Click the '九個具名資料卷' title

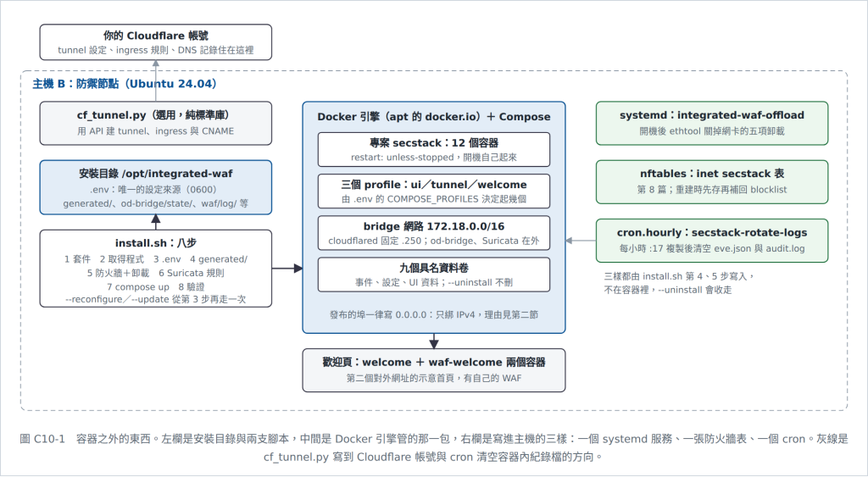pyautogui.click(x=434, y=269)
